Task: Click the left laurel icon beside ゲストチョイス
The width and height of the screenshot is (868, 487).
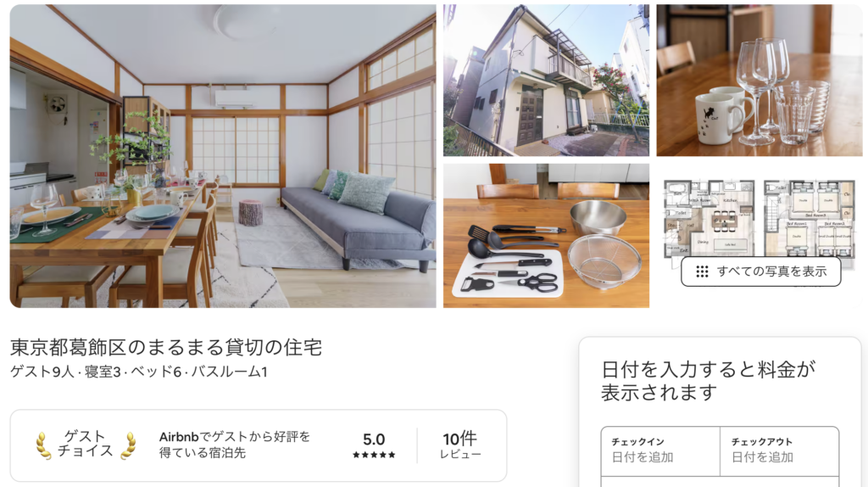Action: click(x=43, y=446)
